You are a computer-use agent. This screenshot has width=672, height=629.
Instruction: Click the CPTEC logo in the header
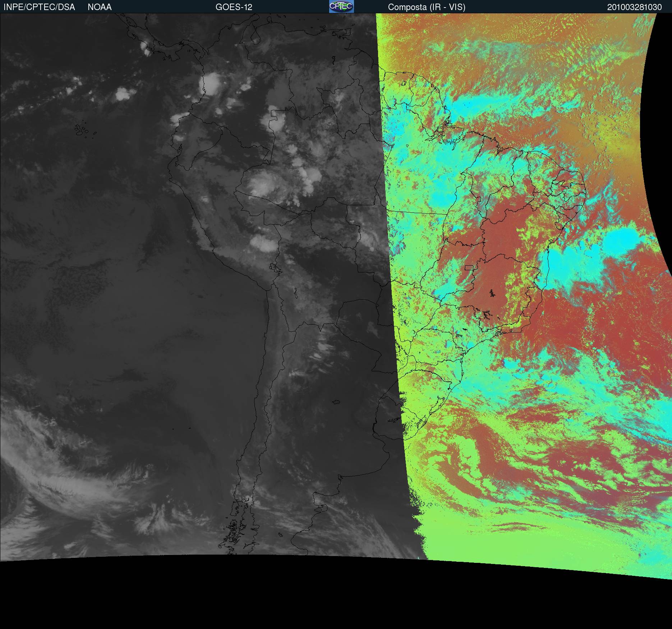tap(341, 6)
